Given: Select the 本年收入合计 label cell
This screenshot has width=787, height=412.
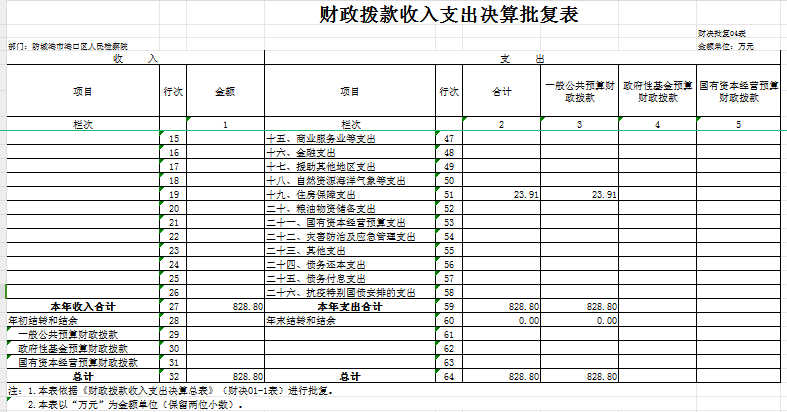Looking at the screenshot, I should (x=83, y=307).
